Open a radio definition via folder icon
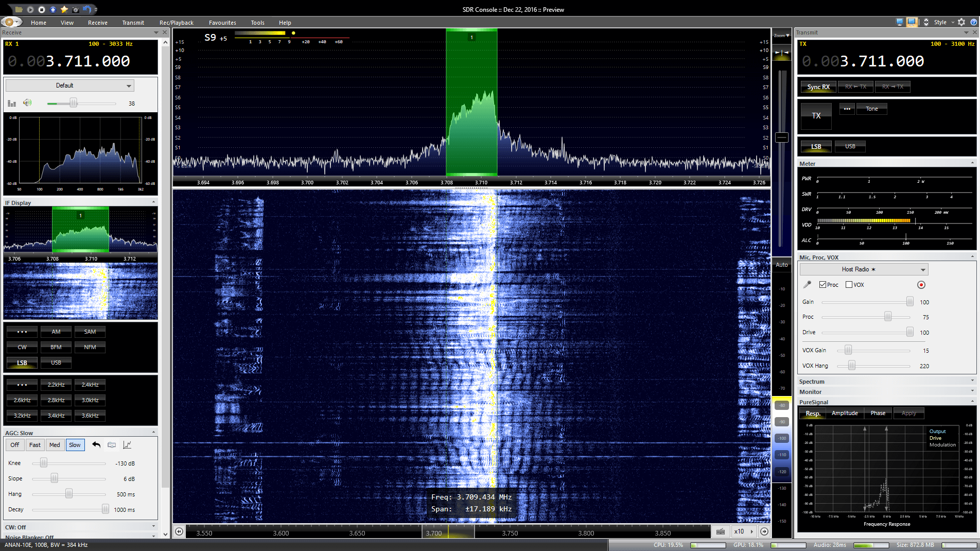The width and height of the screenshot is (980, 551). click(19, 9)
